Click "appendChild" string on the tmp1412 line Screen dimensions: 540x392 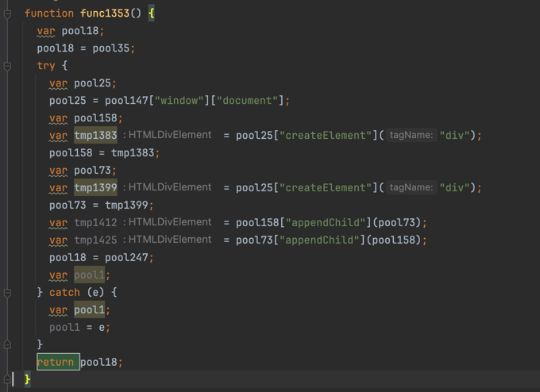326,223
